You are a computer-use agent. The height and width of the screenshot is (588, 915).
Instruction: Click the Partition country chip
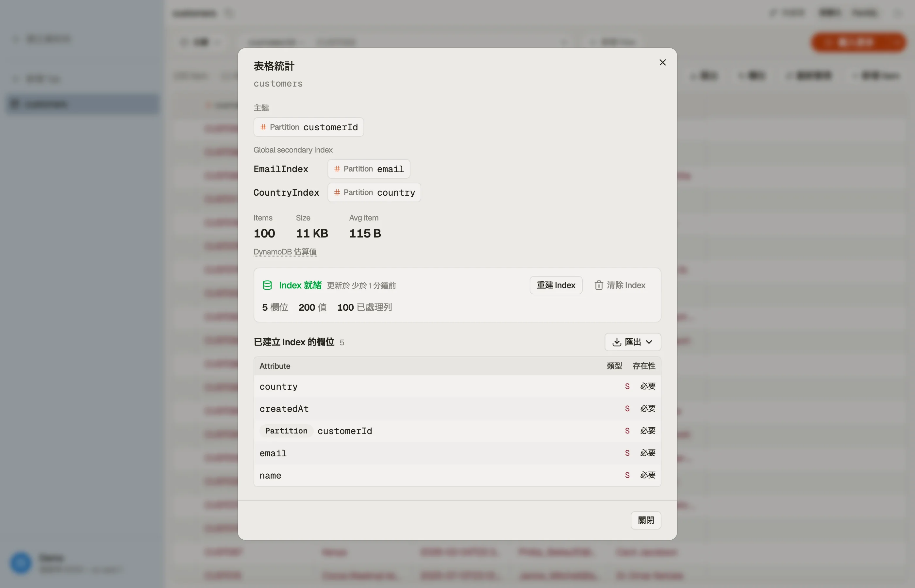[x=374, y=192]
